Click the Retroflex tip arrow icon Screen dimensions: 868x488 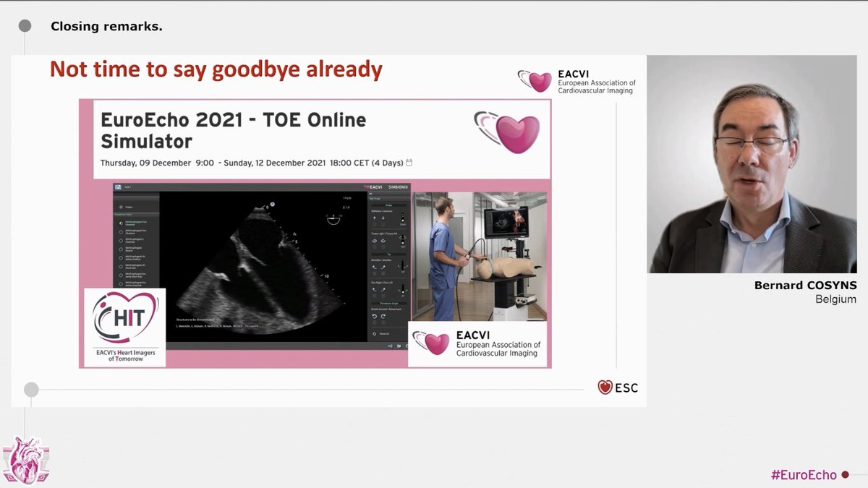click(383, 267)
